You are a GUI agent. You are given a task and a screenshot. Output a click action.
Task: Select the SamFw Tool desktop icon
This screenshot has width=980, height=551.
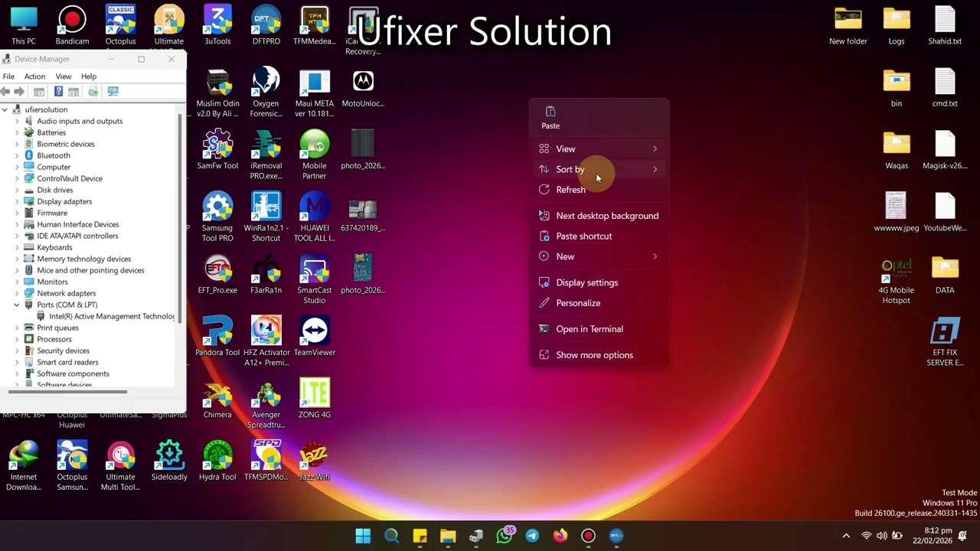point(217,150)
